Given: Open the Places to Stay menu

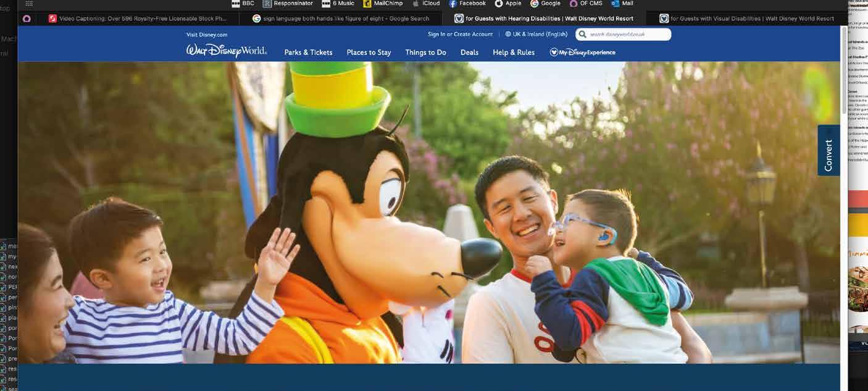Looking at the screenshot, I should click(369, 53).
